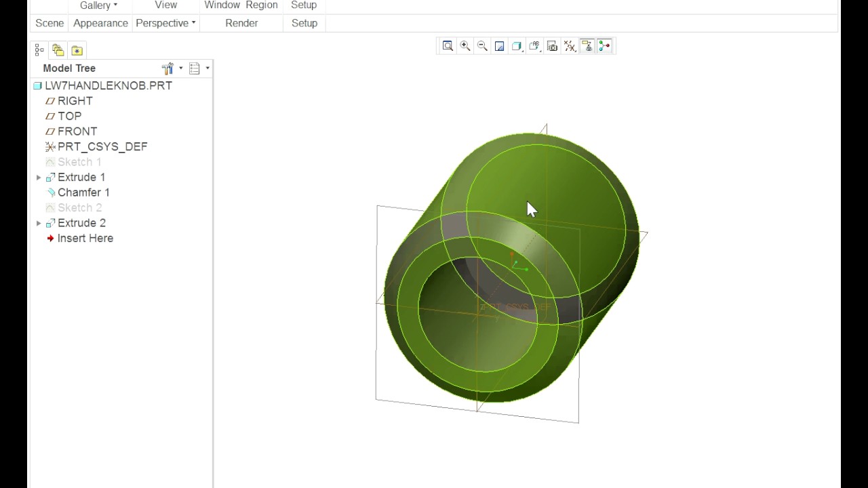Open the Datum Display Filters icon
Viewport: 868px width, 488px height.
pos(570,46)
